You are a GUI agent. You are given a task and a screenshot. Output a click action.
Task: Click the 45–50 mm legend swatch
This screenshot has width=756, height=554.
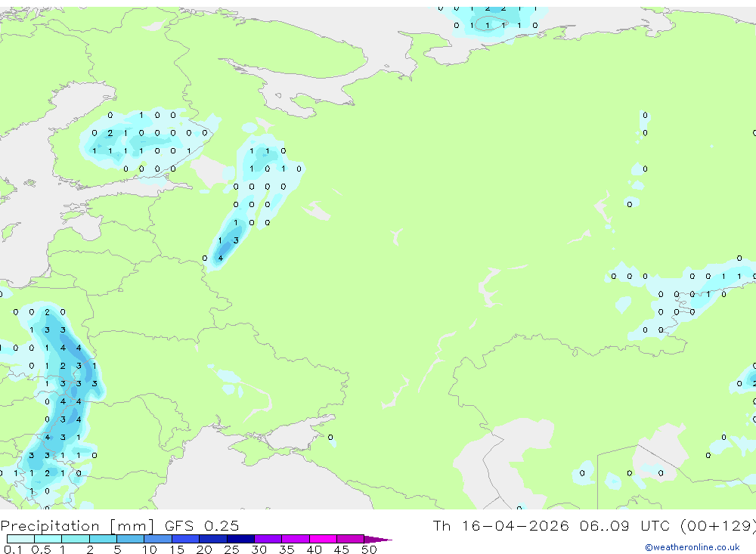tap(351, 539)
